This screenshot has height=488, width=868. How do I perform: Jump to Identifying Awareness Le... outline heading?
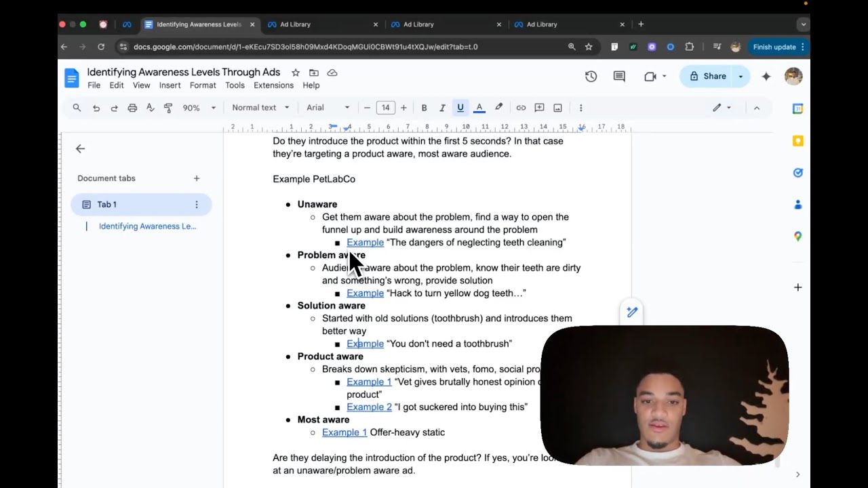147,226
